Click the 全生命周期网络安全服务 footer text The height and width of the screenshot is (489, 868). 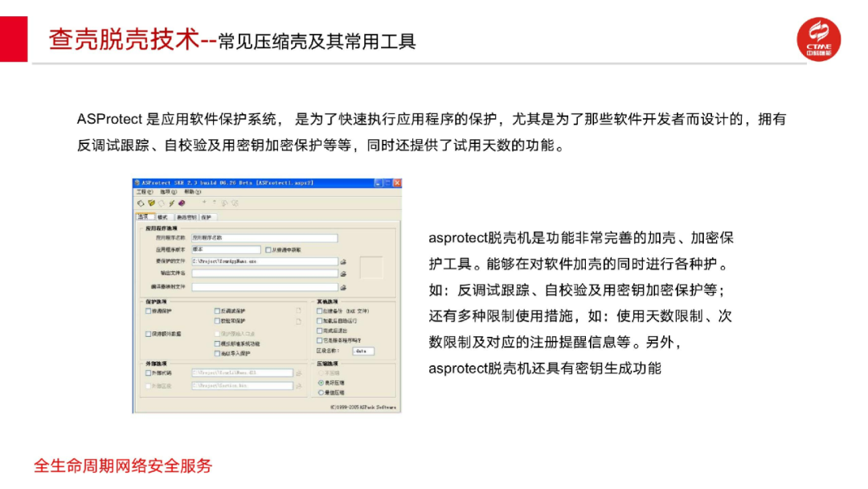pyautogui.click(x=123, y=466)
